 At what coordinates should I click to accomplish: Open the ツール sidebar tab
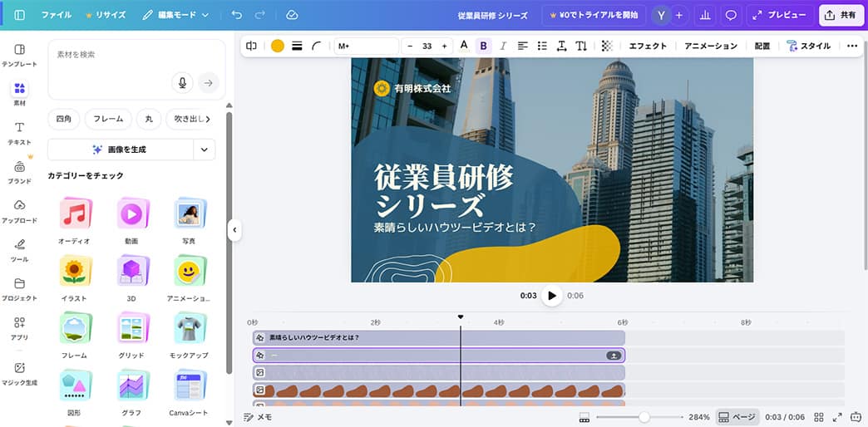[19, 251]
